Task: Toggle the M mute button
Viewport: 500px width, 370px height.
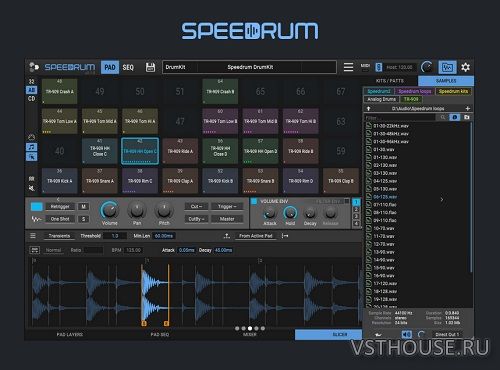Action: [83, 207]
